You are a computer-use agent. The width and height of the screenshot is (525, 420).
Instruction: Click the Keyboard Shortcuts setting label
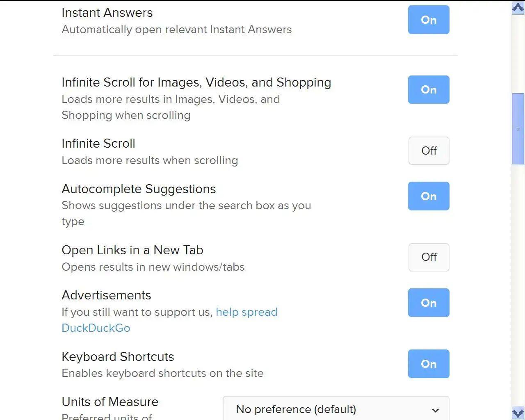[118, 357]
